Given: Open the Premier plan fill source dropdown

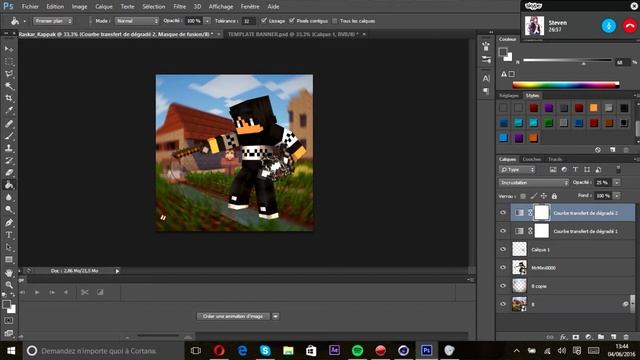Looking at the screenshot, I should point(53,20).
